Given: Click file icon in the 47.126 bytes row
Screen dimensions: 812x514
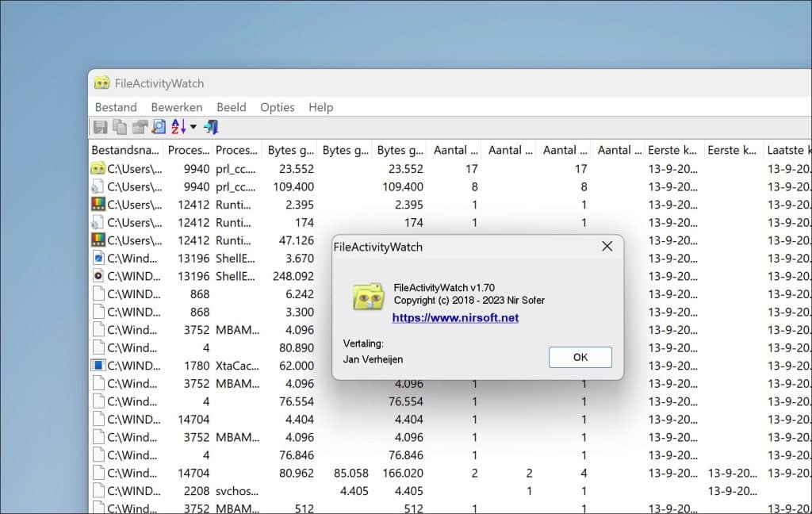Looking at the screenshot, I should pos(98,240).
